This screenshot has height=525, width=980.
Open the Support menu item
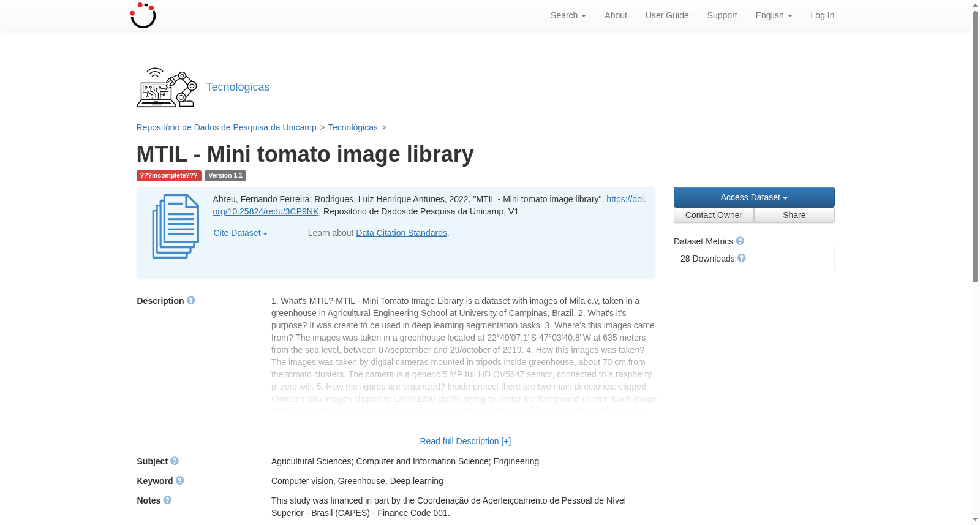click(x=722, y=15)
